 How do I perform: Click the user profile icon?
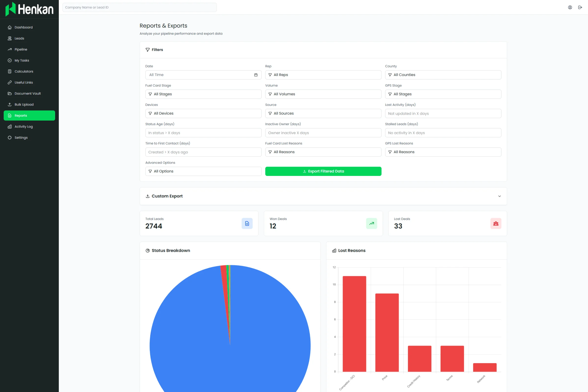point(570,7)
